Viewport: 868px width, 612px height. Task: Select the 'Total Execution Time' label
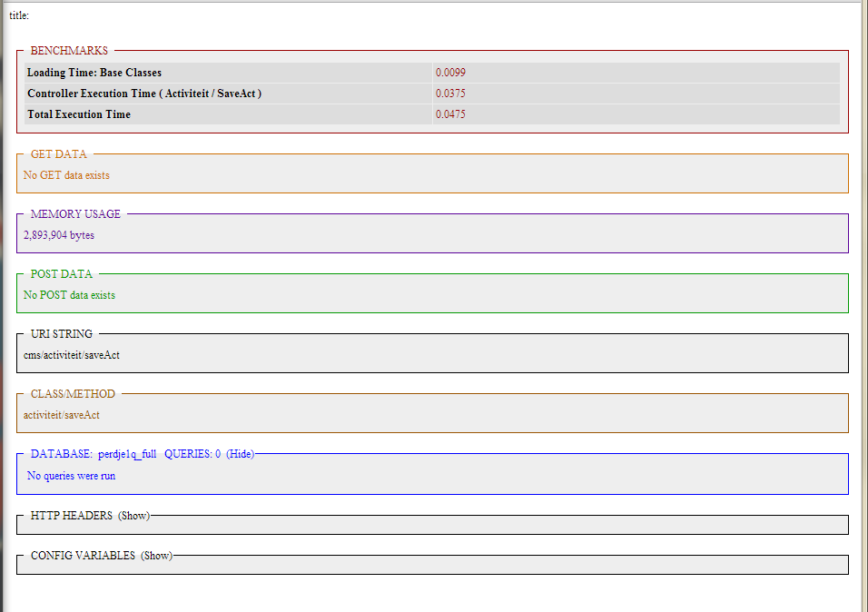pos(79,114)
